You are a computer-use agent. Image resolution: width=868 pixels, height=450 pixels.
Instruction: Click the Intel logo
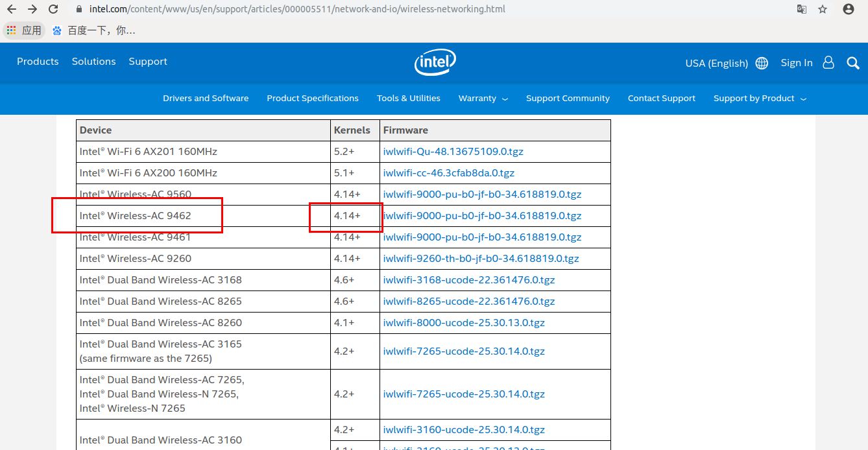(435, 62)
